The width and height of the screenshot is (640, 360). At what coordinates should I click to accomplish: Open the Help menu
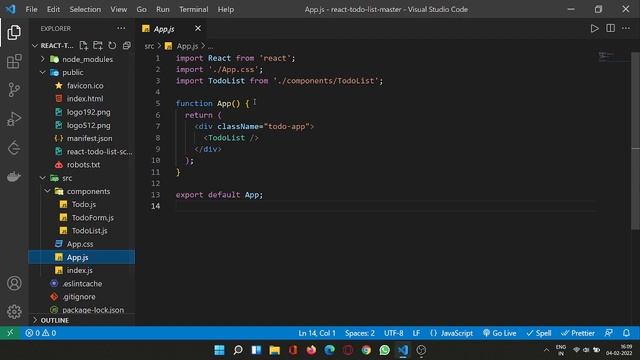tap(226, 9)
